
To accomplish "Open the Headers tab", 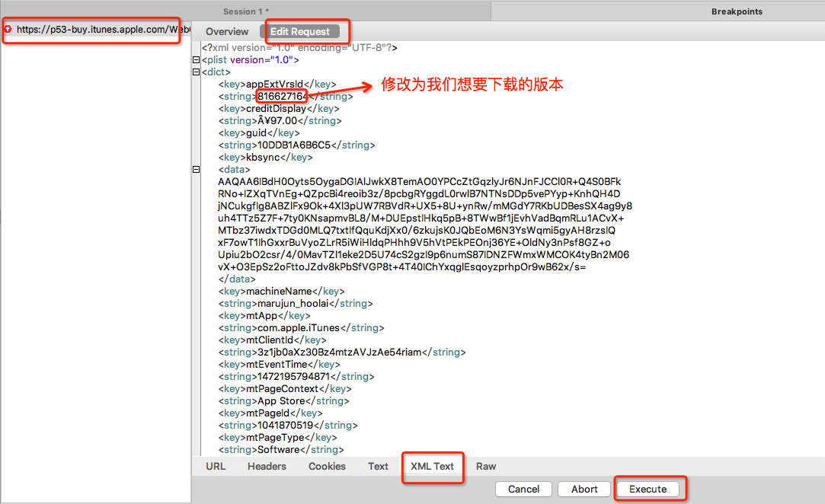I will [267, 466].
